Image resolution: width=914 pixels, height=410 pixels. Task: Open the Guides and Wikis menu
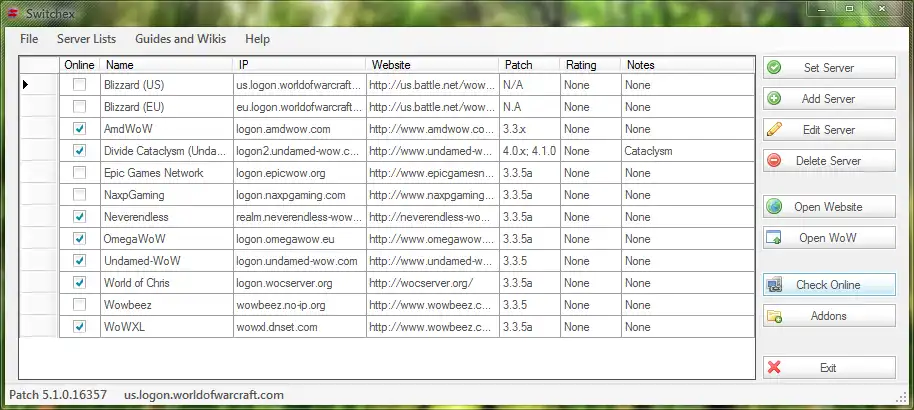click(x=181, y=39)
